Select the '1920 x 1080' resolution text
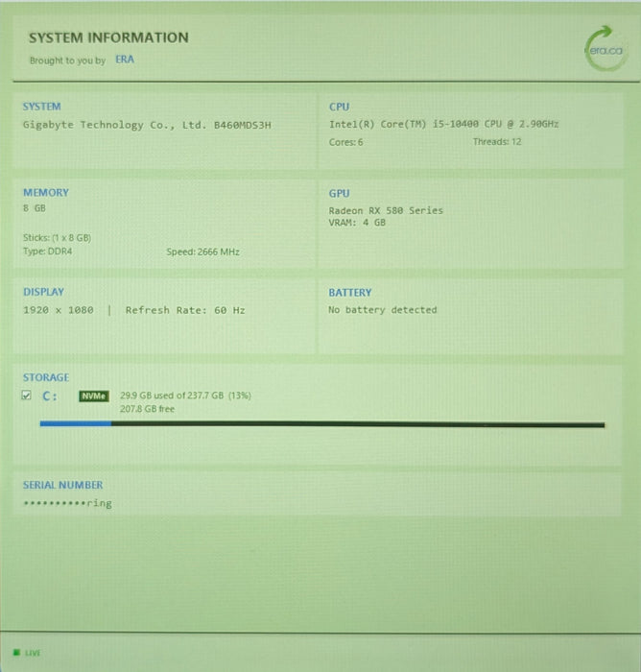 coord(59,310)
